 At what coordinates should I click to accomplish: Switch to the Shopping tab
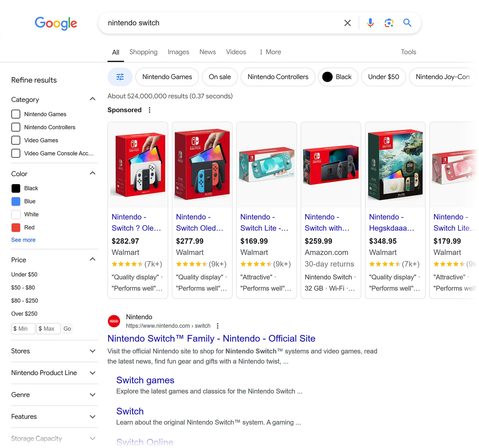click(143, 52)
